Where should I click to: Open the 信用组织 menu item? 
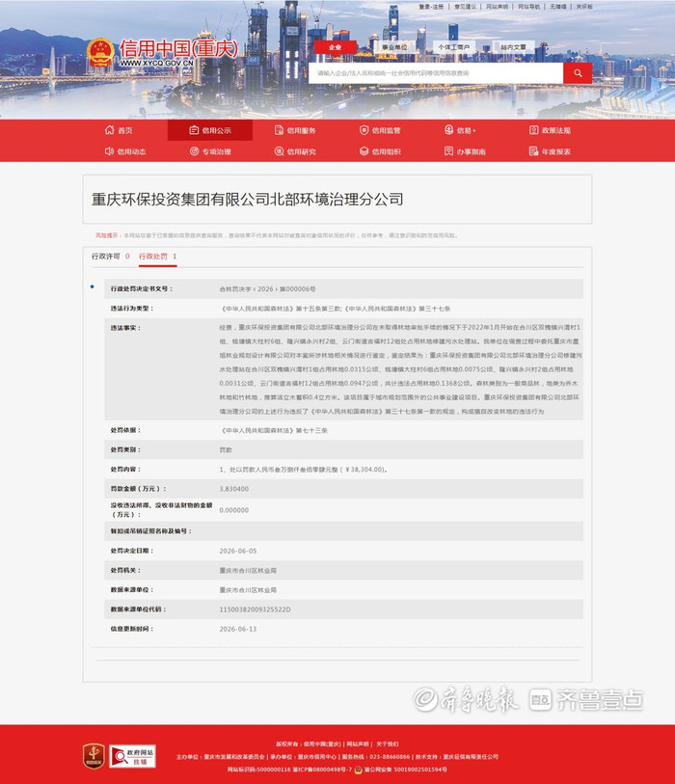[x=387, y=151]
